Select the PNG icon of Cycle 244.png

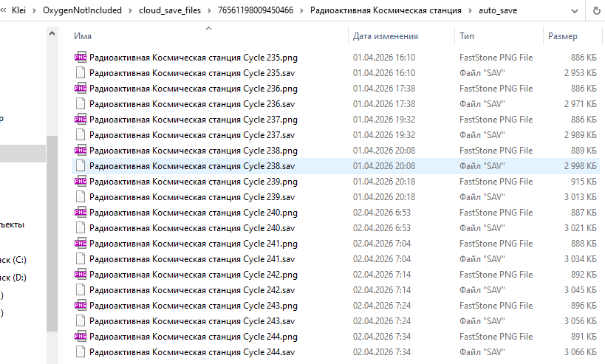[x=81, y=337]
